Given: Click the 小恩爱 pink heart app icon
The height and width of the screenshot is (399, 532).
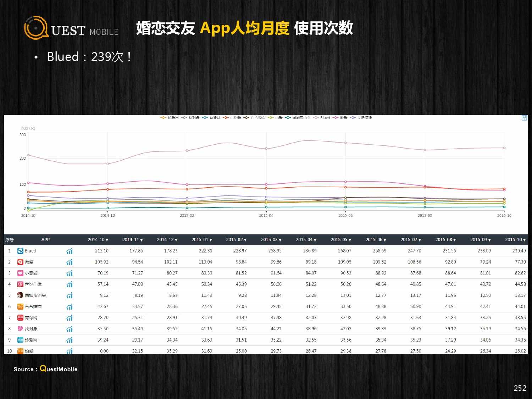Looking at the screenshot, I should (20, 273).
